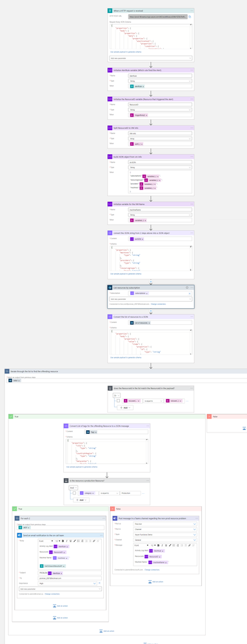
Task: Open Type dropdown in build JSON object step
Action: tap(161, 167)
